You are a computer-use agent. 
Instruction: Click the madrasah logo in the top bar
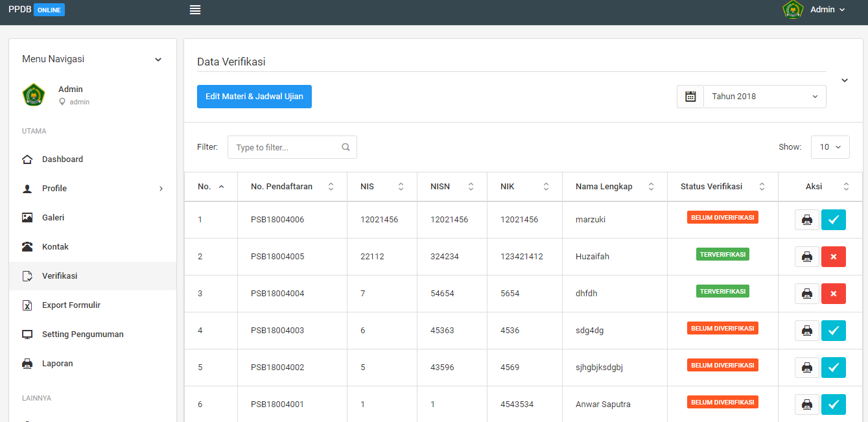click(x=793, y=10)
